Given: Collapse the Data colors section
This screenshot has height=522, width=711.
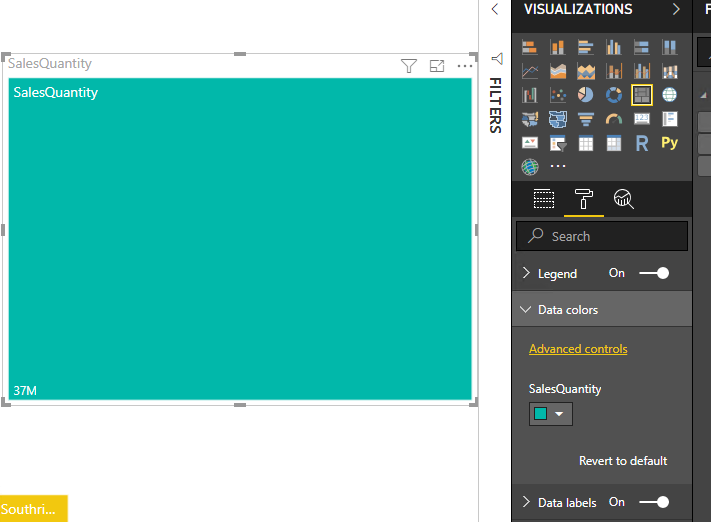Looking at the screenshot, I should coord(526,310).
